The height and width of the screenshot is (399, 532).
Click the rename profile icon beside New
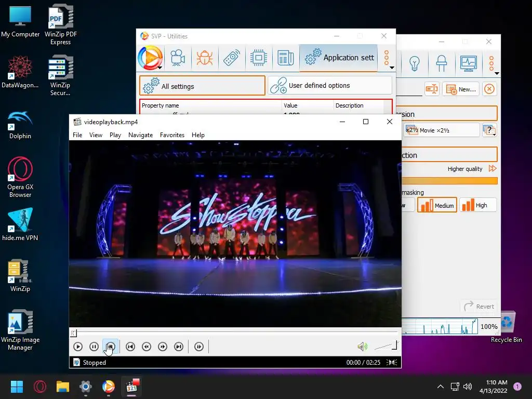432,89
